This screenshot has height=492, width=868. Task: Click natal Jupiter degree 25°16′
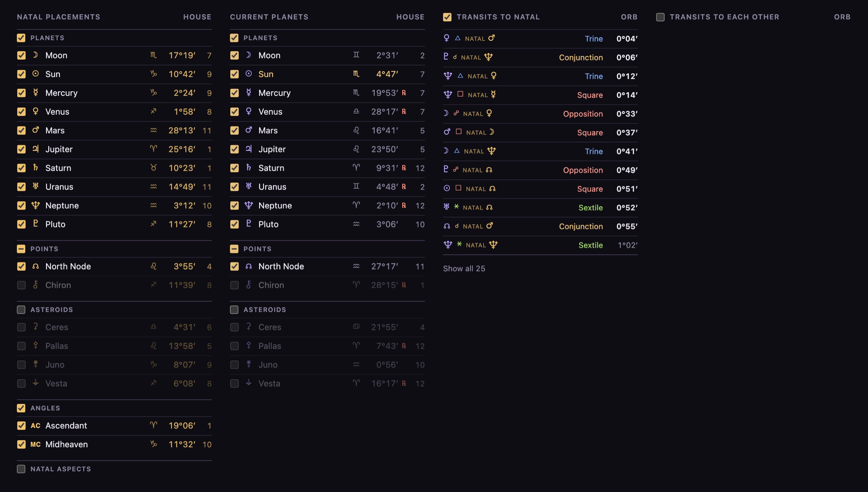click(x=182, y=149)
